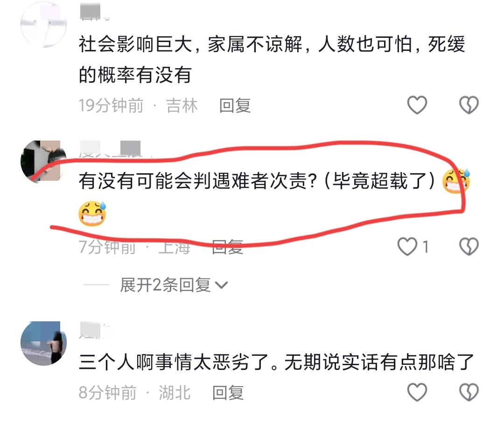The image size is (504, 425).
Task: Tap 回复 under the 湖北 comment
Action: coord(228,393)
